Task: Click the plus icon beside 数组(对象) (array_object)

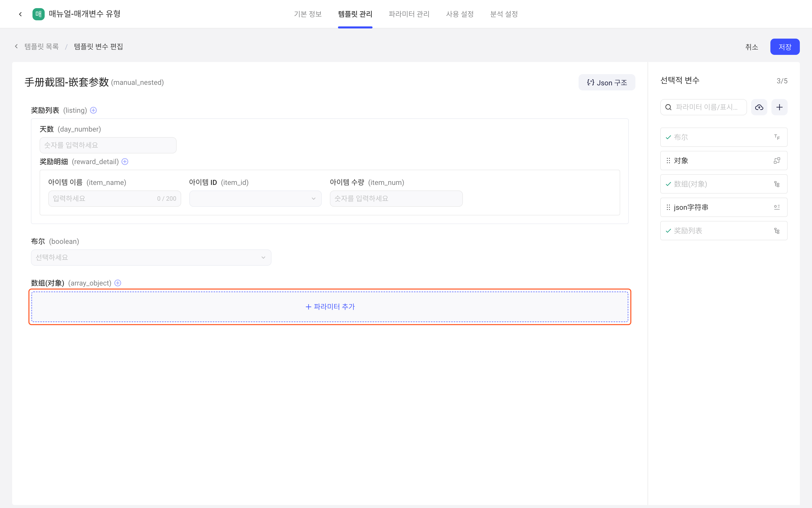Action: pos(118,283)
